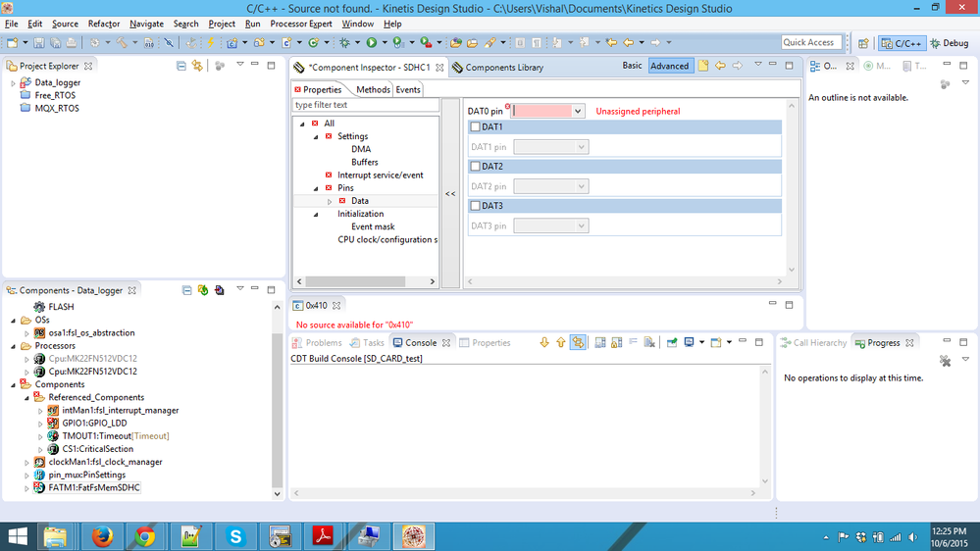Viewport: 980px width, 551px height.
Task: Enable the DAT3 checkbox
Action: tap(475, 206)
